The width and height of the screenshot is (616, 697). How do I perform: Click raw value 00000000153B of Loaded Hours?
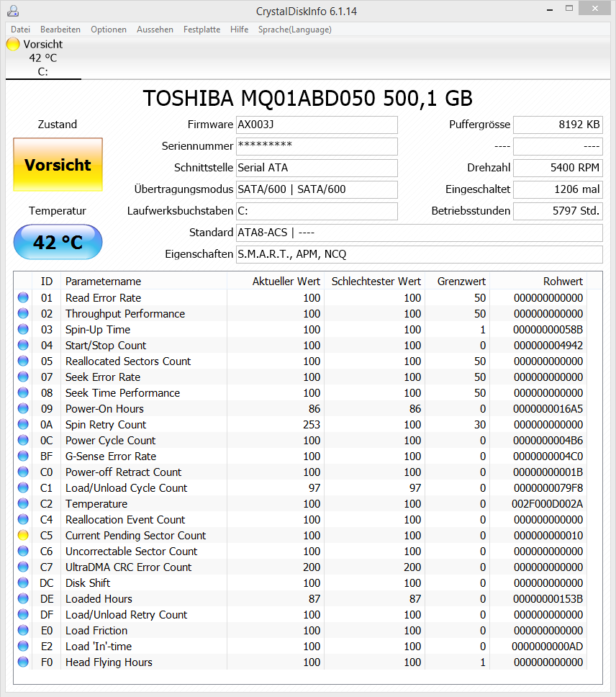[548, 599]
